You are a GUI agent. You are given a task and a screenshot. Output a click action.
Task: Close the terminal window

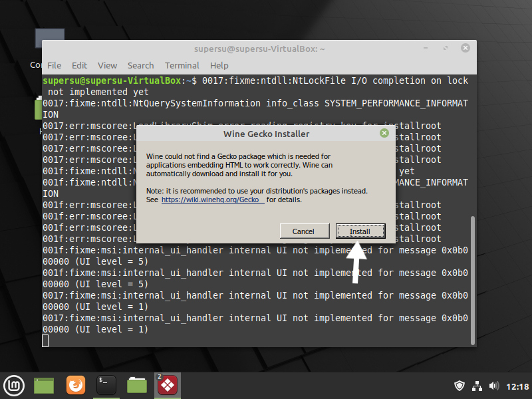point(465,48)
